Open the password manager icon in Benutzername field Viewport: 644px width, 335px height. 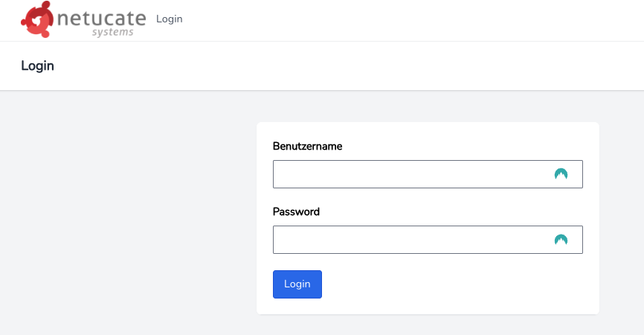pyautogui.click(x=561, y=174)
